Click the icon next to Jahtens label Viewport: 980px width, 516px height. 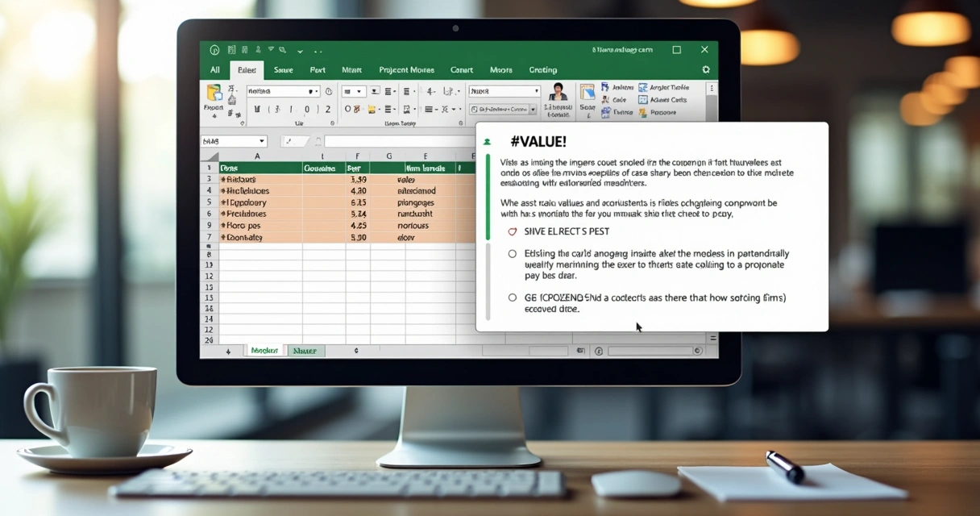[x=605, y=87]
